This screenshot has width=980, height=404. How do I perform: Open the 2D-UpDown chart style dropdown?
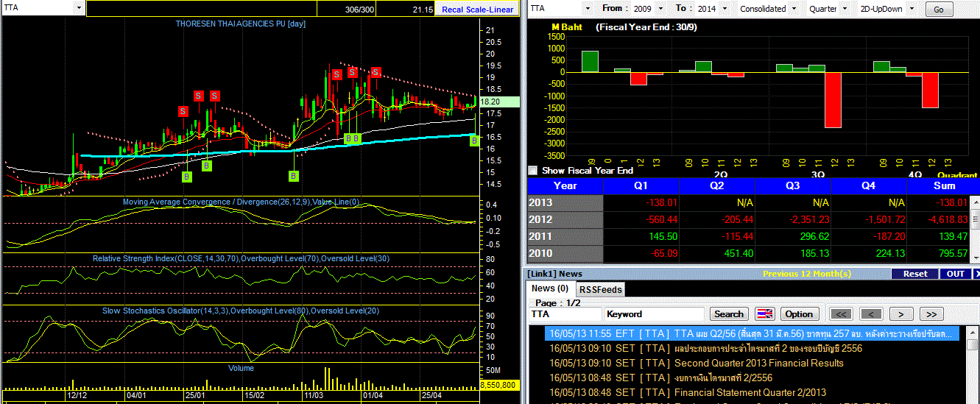pos(911,9)
